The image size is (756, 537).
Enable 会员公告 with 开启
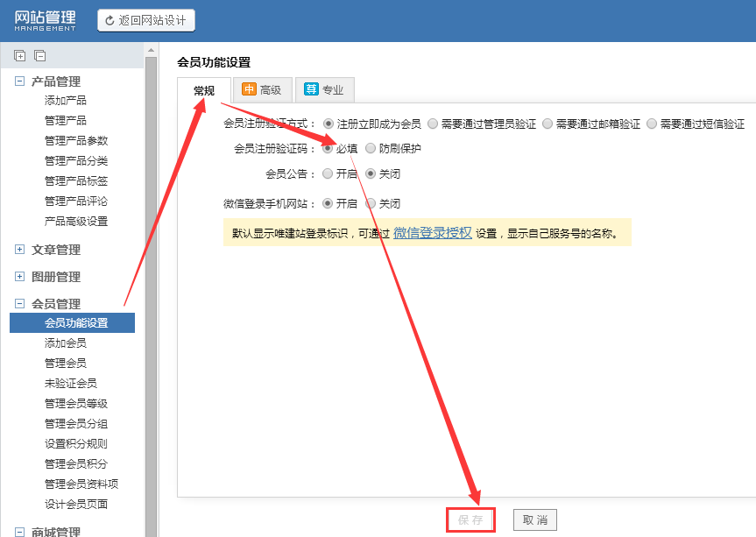coord(328,173)
